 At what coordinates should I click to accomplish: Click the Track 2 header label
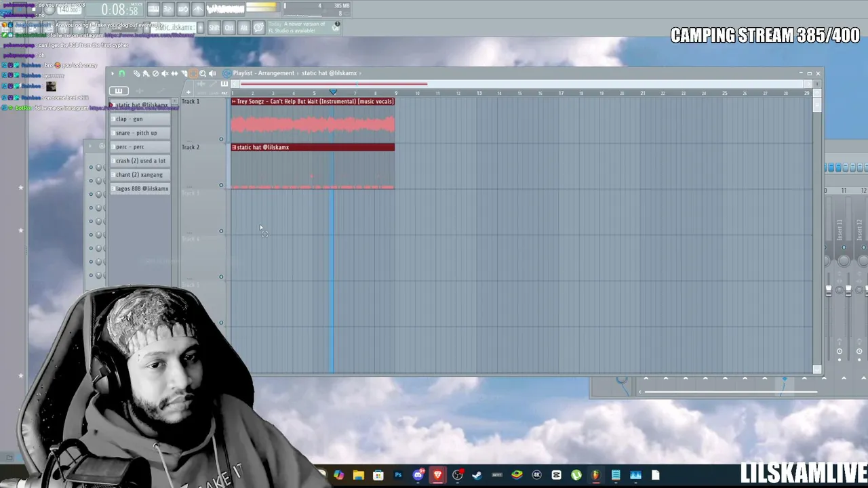(x=191, y=147)
